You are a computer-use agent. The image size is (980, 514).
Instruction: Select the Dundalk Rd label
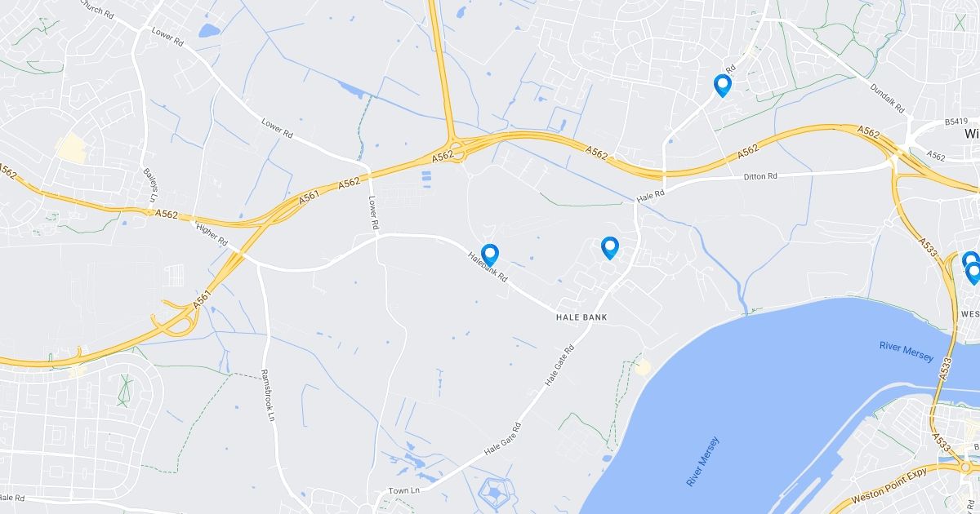click(x=888, y=99)
